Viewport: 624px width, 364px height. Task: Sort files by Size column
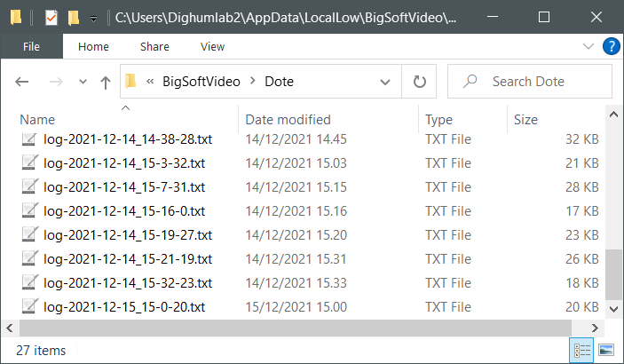pyautogui.click(x=525, y=120)
